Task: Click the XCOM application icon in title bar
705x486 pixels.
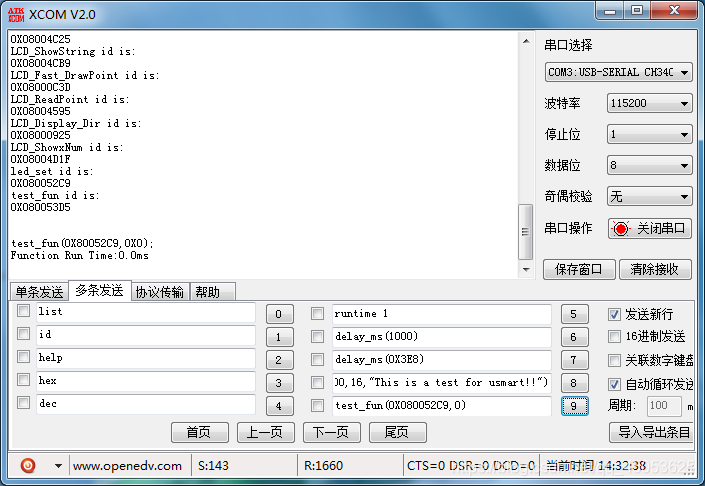Action: point(16,15)
